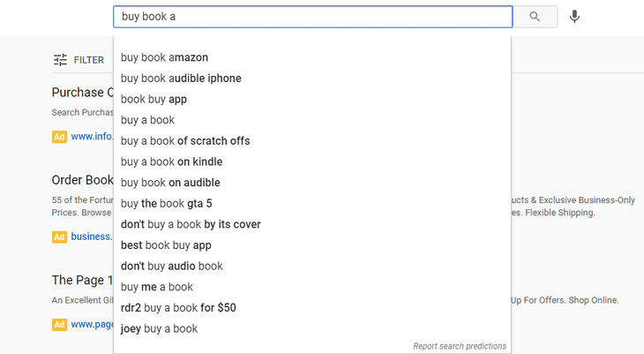Select the plain "buy a book" suggestion
Screen dimensions: 644x354
(x=147, y=120)
